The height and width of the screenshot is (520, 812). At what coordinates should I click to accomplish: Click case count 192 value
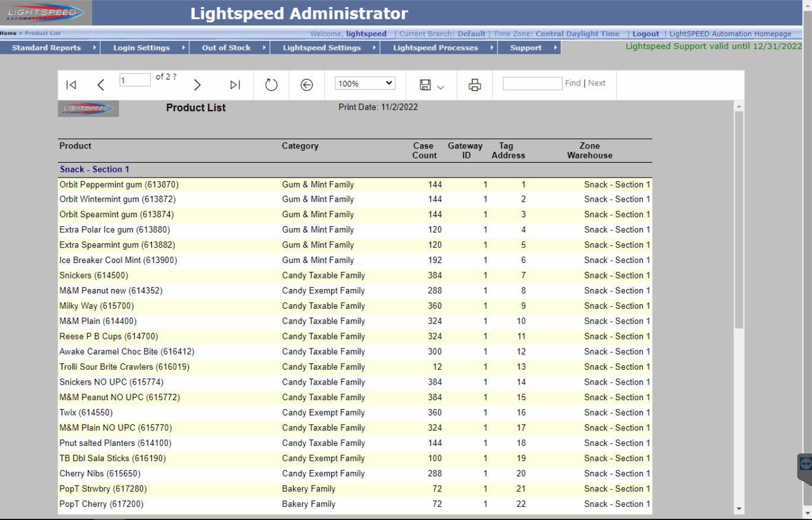pyautogui.click(x=435, y=260)
